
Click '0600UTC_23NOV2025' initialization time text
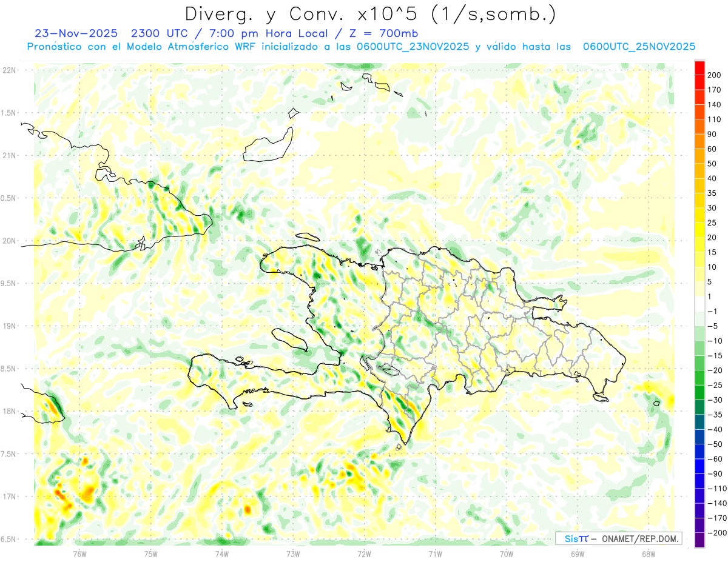tap(413, 47)
